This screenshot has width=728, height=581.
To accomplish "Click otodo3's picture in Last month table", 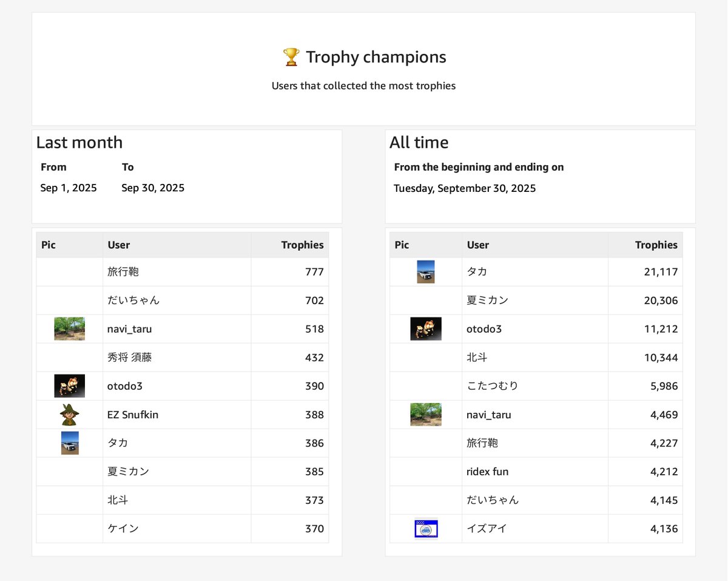I will point(69,386).
